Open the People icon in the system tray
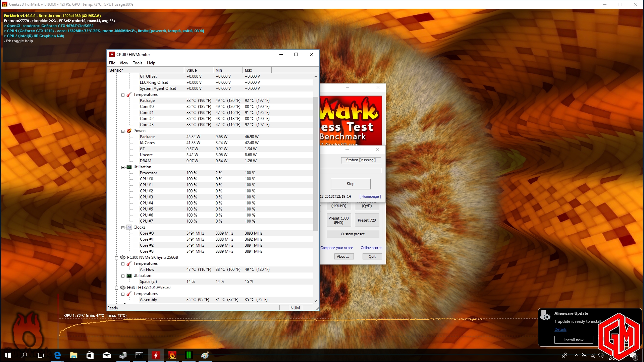The width and height of the screenshot is (644, 362). pyautogui.click(x=565, y=355)
